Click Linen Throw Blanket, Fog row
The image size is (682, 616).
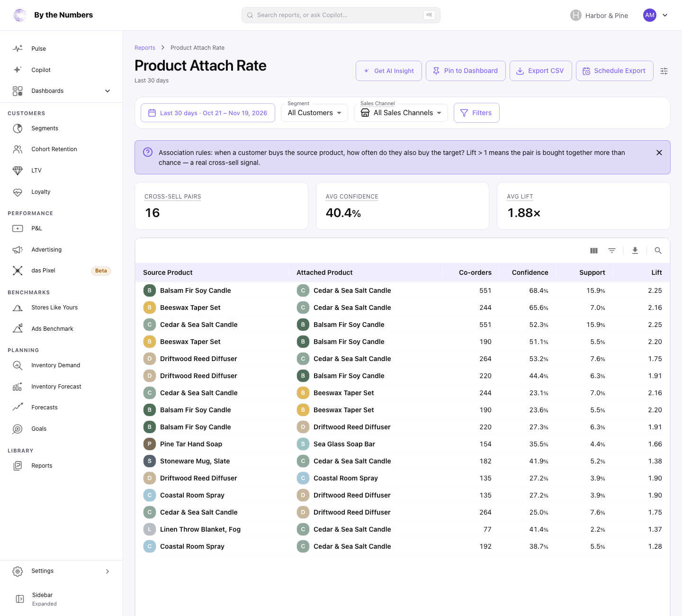pyautogui.click(x=403, y=529)
